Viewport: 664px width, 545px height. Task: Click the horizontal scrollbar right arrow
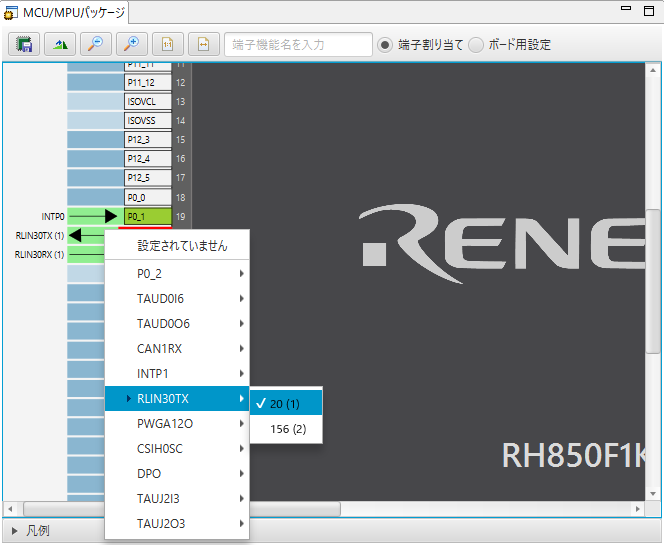point(637,509)
